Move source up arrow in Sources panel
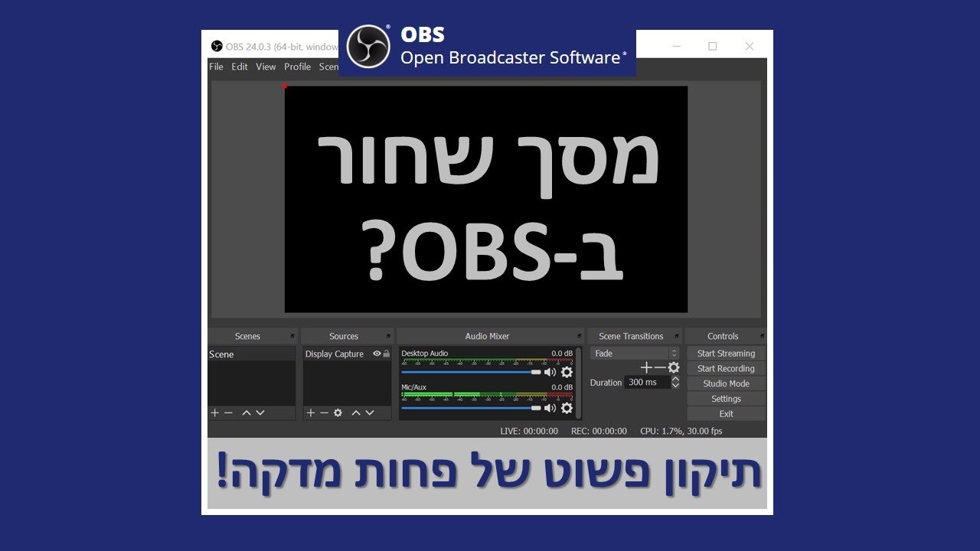Image resolution: width=980 pixels, height=551 pixels. coord(356,412)
